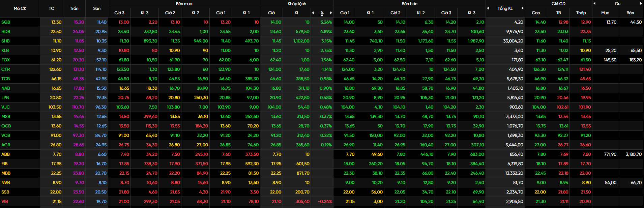Click SGB percent change 5.26%
The height and width of the screenshot is (208, 644).
coord(326,22)
